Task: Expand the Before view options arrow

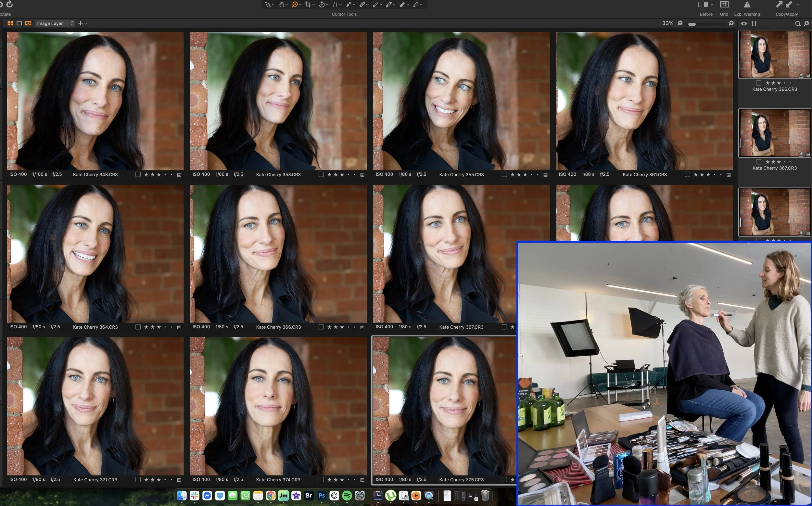Action: (712, 5)
